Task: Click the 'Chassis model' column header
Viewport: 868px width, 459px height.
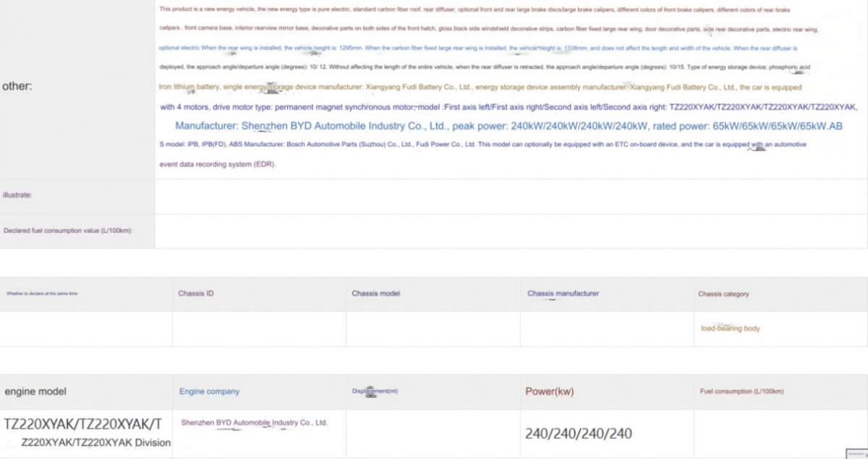Action: tap(375, 293)
